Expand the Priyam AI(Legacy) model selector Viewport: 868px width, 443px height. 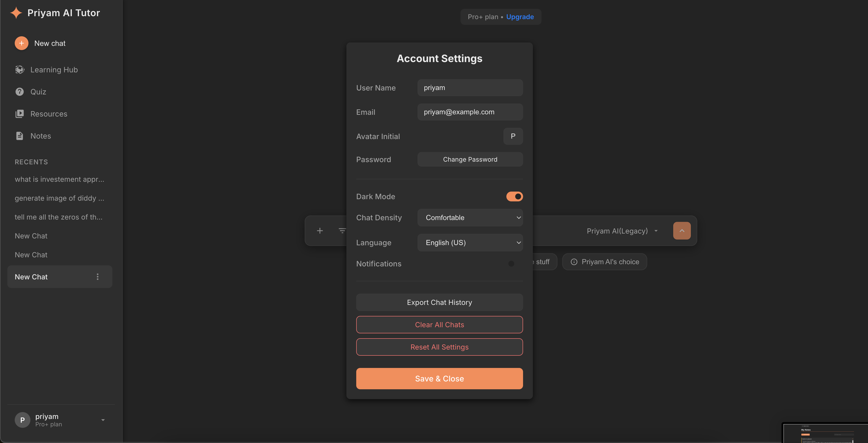pyautogui.click(x=622, y=231)
